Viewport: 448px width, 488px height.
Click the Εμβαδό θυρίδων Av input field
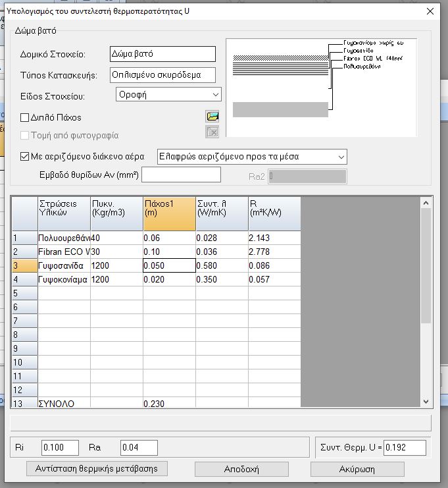pos(181,175)
